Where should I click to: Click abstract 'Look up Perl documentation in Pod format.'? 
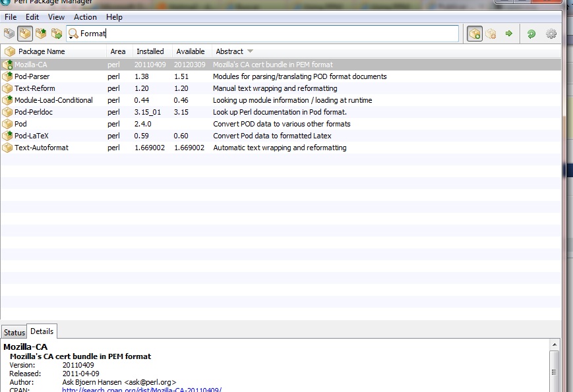coord(280,112)
